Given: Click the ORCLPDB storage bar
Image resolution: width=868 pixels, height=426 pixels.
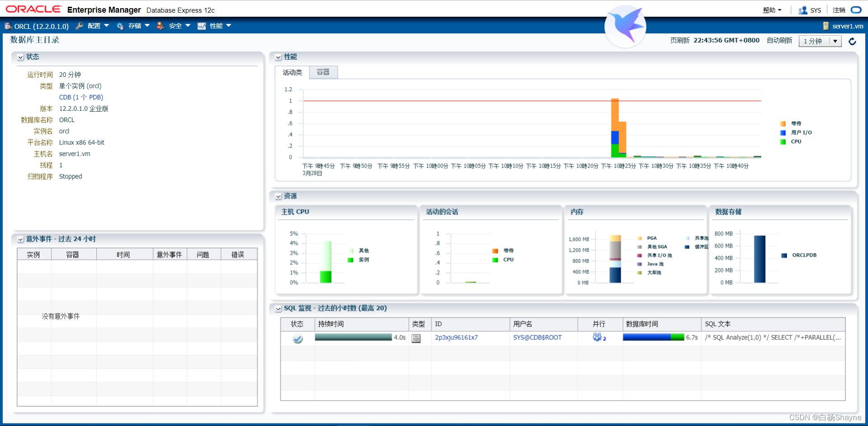Looking at the screenshot, I should coord(759,259).
